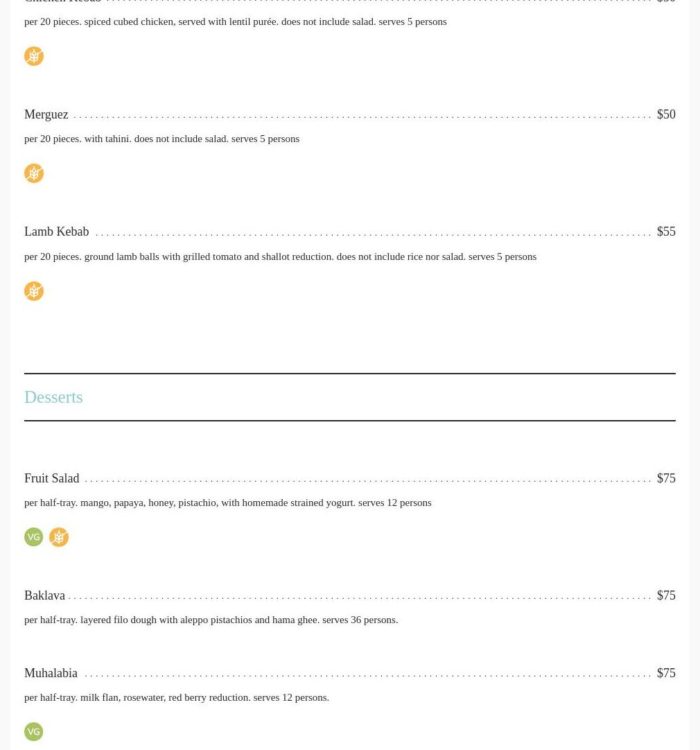Click the wheat icon beside Fruit Salad's VG badge
This screenshot has width=700, height=750.
pos(59,537)
